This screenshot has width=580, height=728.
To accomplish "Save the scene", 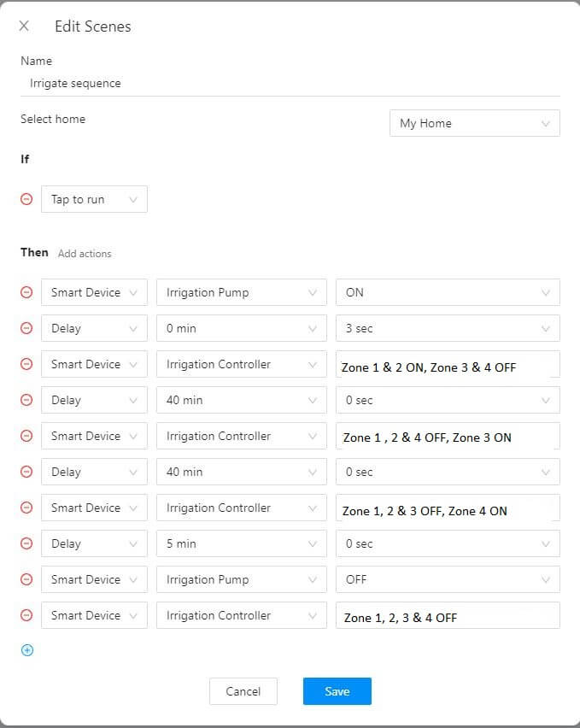I will tap(337, 691).
